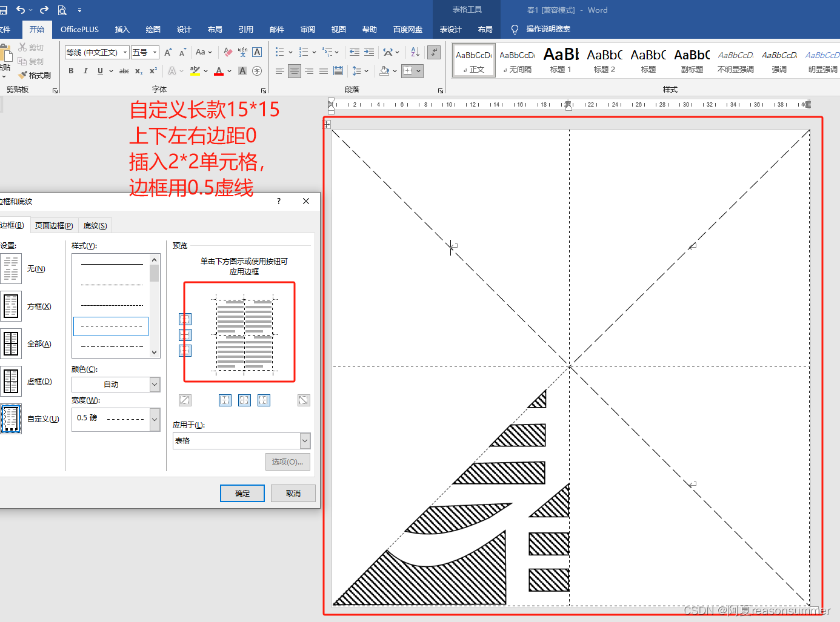Open the 表设计 table tools tab

pos(450,29)
